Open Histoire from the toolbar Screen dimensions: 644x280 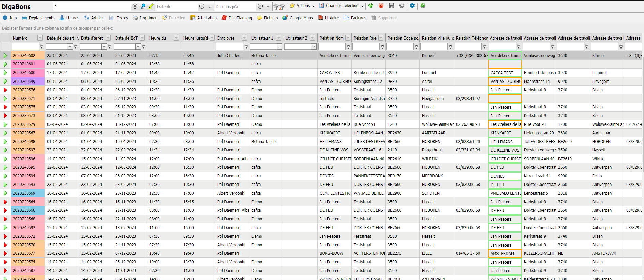pos(328,18)
